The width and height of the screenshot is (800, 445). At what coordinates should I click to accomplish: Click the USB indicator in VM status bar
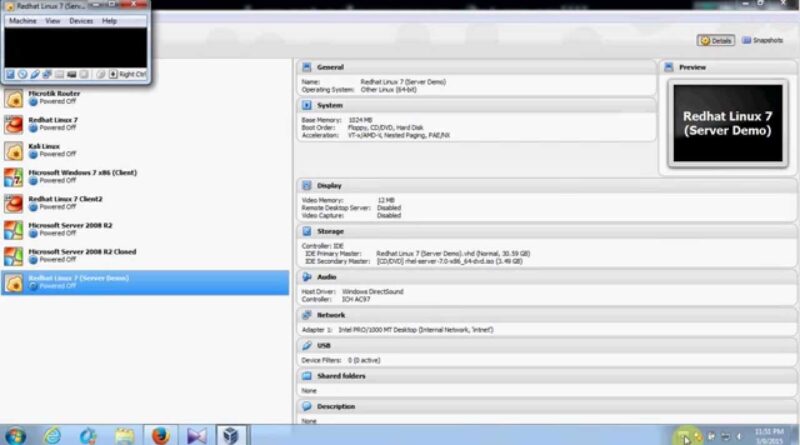(35, 75)
